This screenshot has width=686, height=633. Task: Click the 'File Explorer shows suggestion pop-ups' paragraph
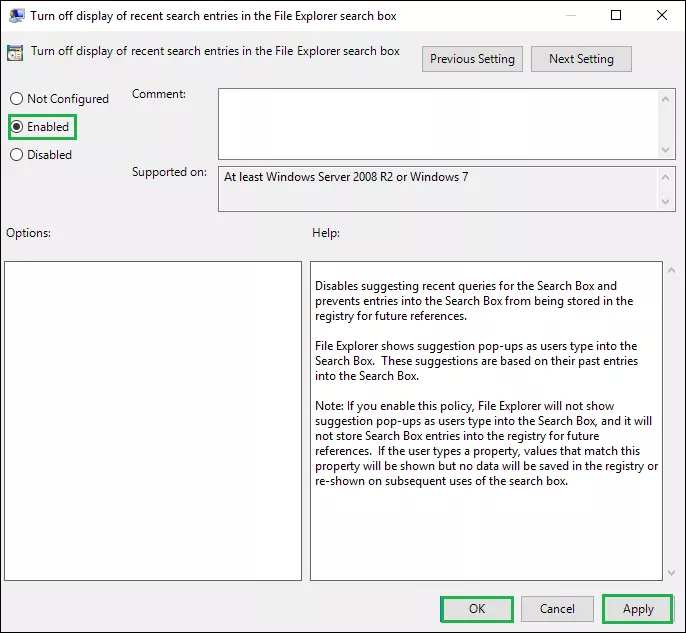pyautogui.click(x=476, y=361)
